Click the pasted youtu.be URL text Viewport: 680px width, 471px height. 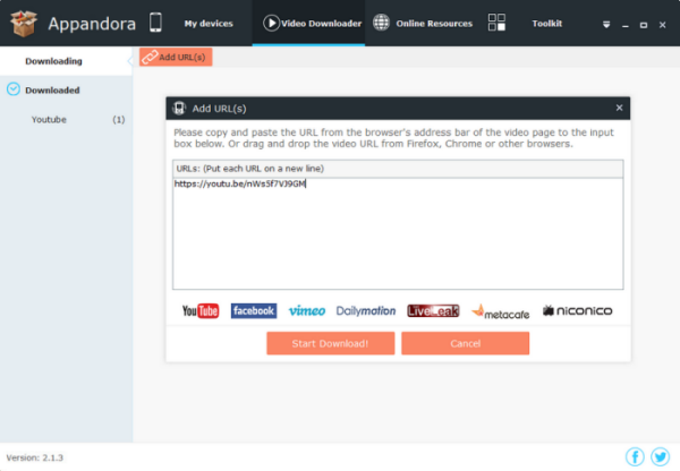click(x=240, y=184)
